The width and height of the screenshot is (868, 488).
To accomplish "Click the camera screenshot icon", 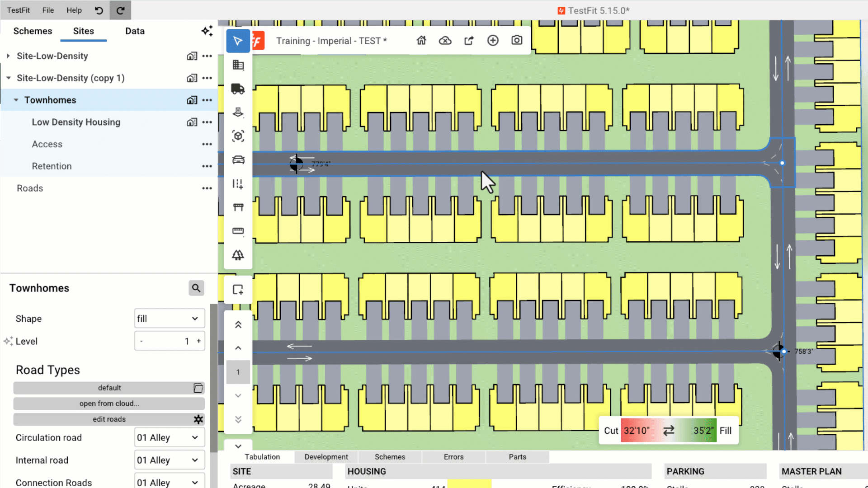I will pos(517,41).
